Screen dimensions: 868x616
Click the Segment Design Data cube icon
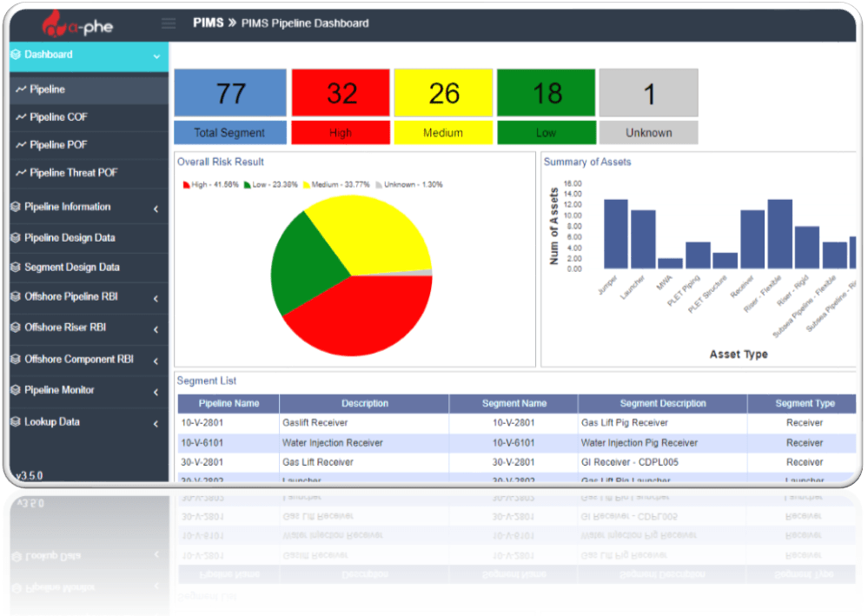(x=16, y=268)
